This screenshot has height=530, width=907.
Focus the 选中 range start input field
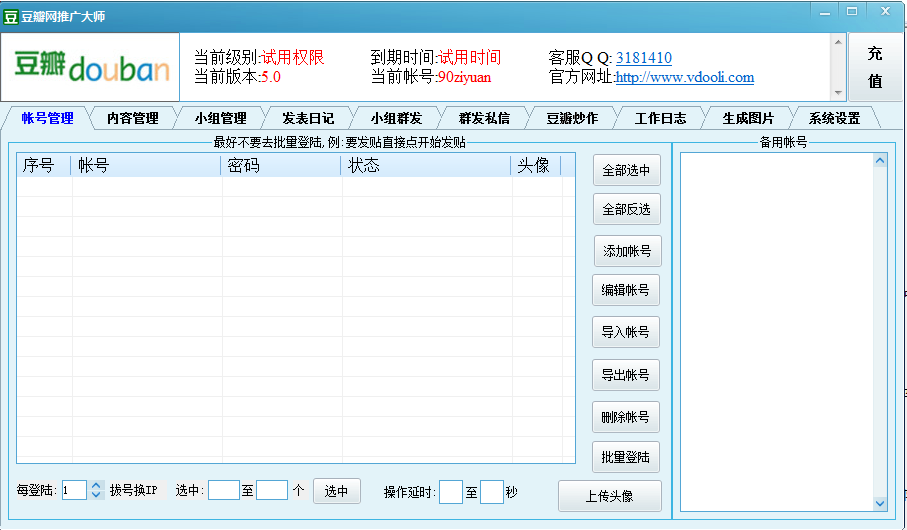pyautogui.click(x=224, y=490)
